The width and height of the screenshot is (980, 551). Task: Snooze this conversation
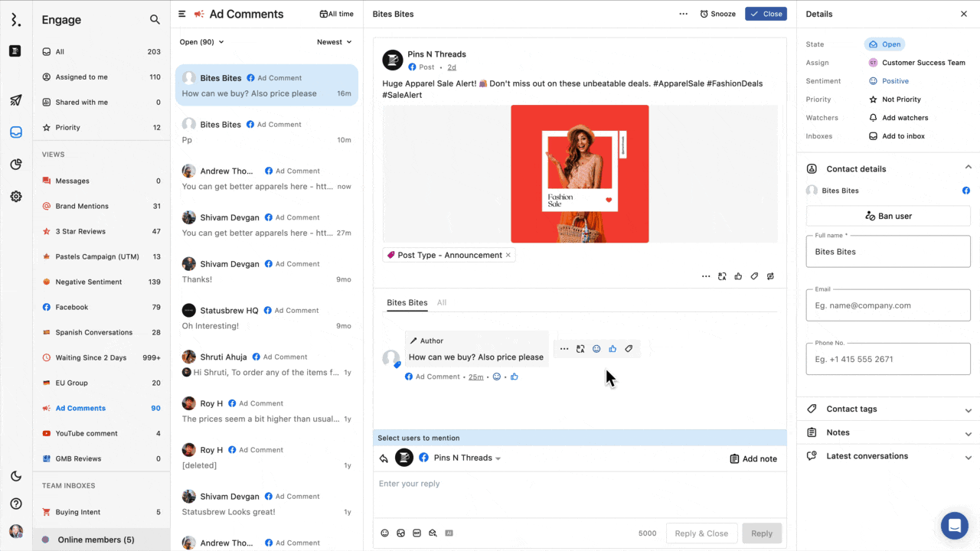[717, 14]
